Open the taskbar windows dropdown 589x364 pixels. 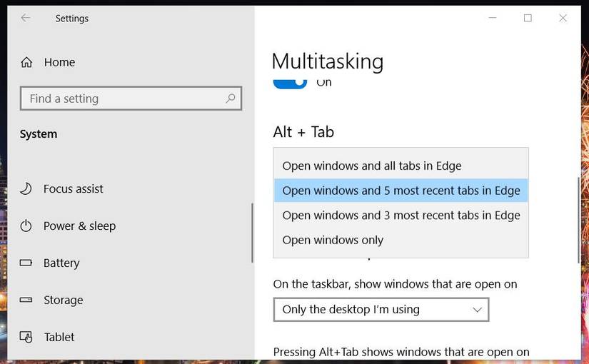381,310
